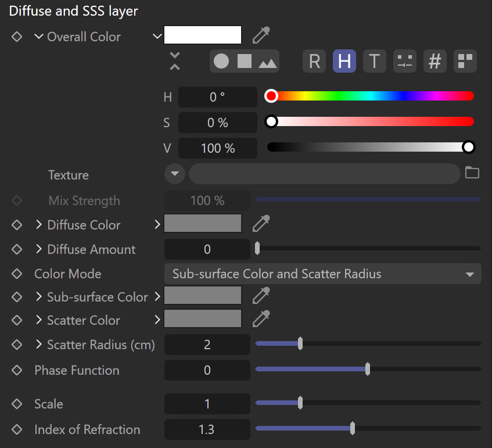This screenshot has height=448, width=492.
Task: Show the color swatches grid icon
Action: pyautogui.click(x=465, y=61)
